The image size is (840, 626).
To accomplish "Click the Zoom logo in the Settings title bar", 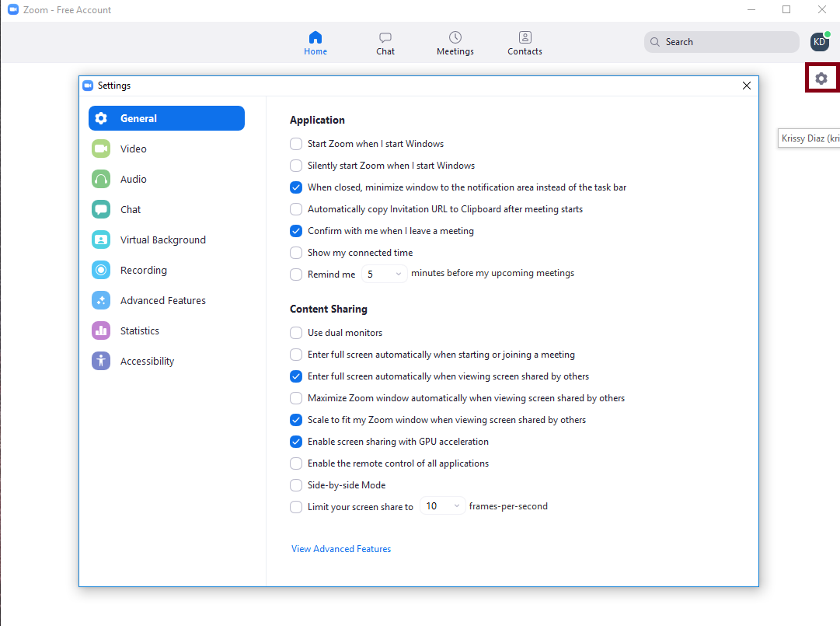I will [x=88, y=86].
